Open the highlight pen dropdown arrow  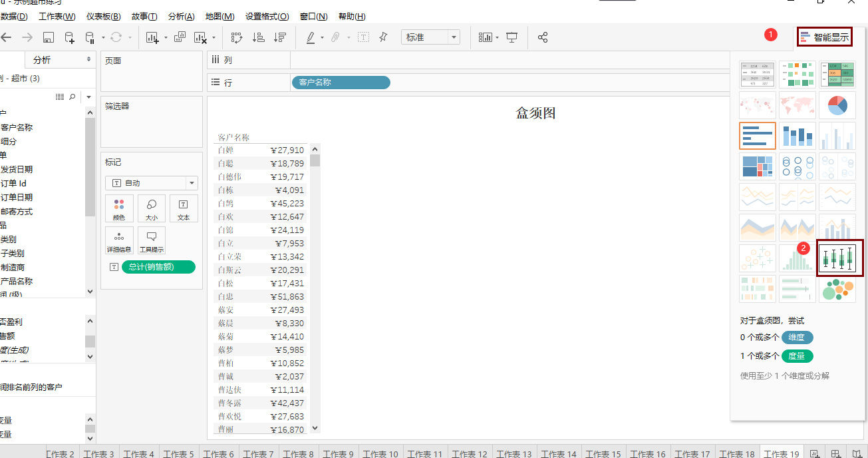(322, 38)
